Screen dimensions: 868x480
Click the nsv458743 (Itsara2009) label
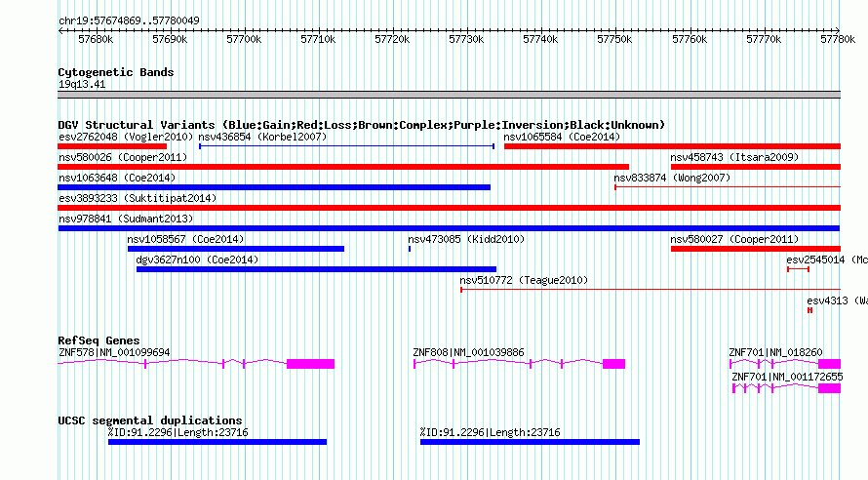coord(734,157)
